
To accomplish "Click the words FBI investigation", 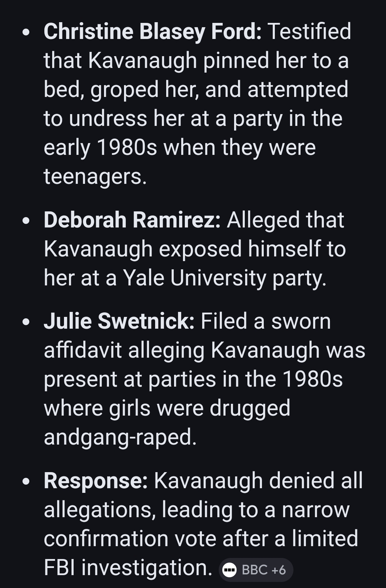I will (128, 568).
